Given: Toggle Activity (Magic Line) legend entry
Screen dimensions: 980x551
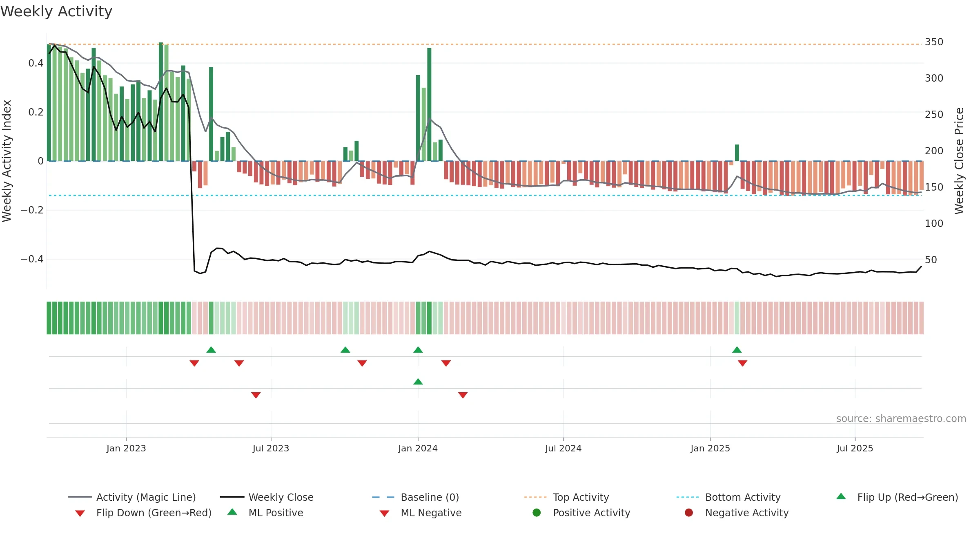Looking at the screenshot, I should click(x=132, y=497).
